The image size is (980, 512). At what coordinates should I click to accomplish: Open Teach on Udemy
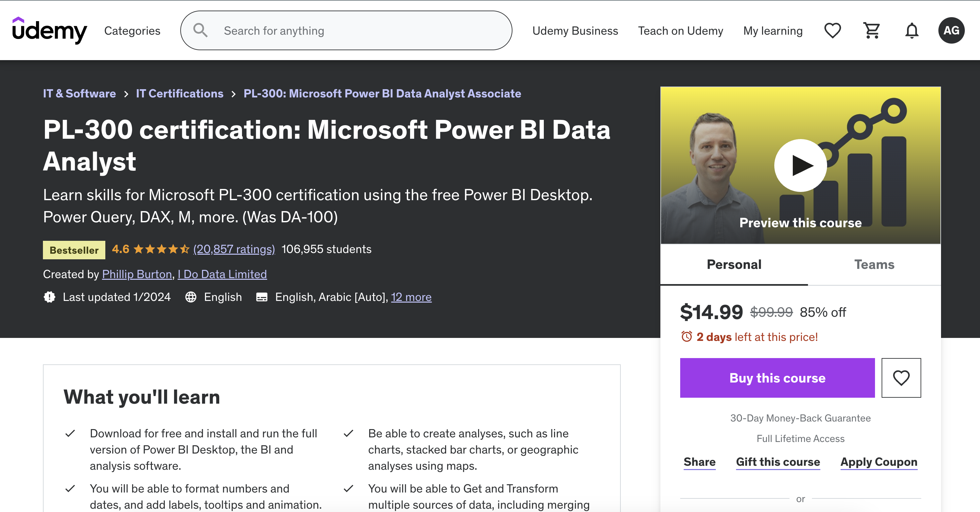[x=680, y=30]
